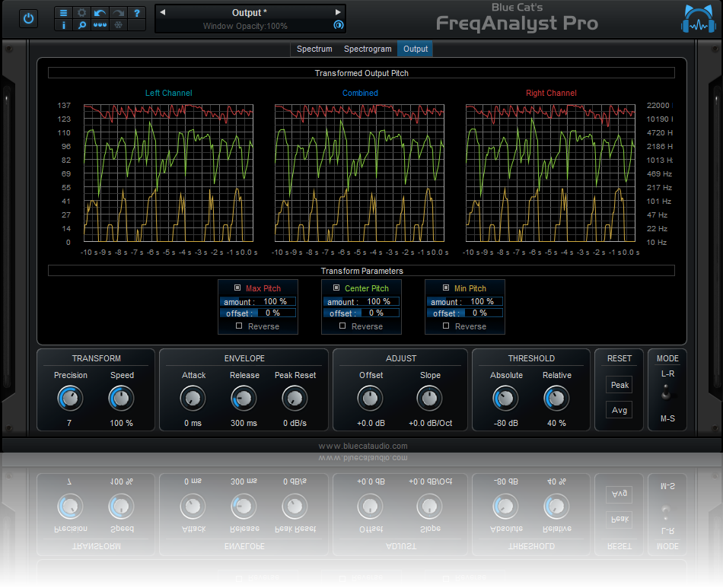Viewport: 723px width, 588px height.
Task: Open the main menu hamburger icon
Action: tap(64, 13)
